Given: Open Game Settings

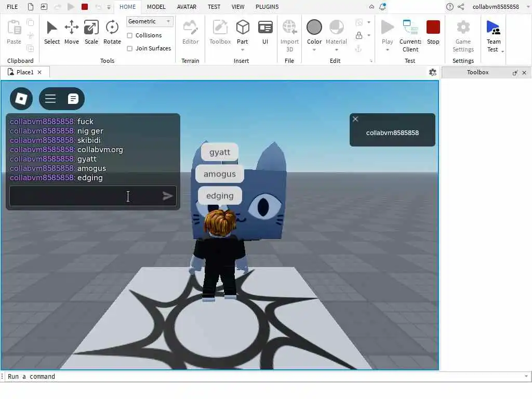Looking at the screenshot, I should point(463,36).
